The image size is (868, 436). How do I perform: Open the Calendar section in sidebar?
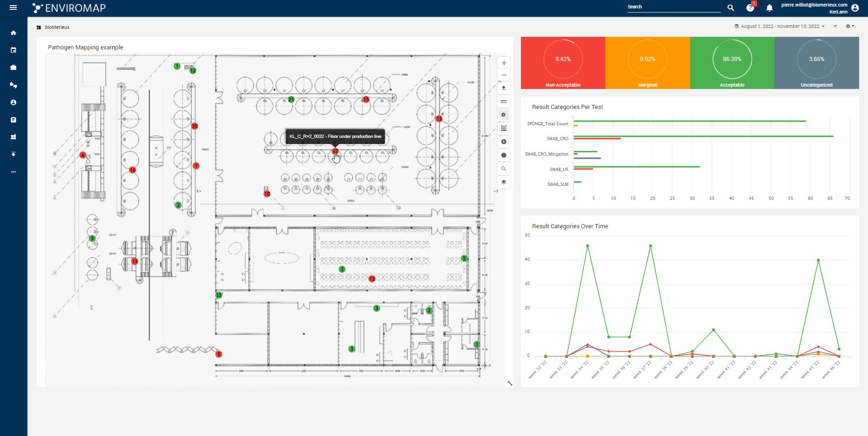tap(14, 50)
